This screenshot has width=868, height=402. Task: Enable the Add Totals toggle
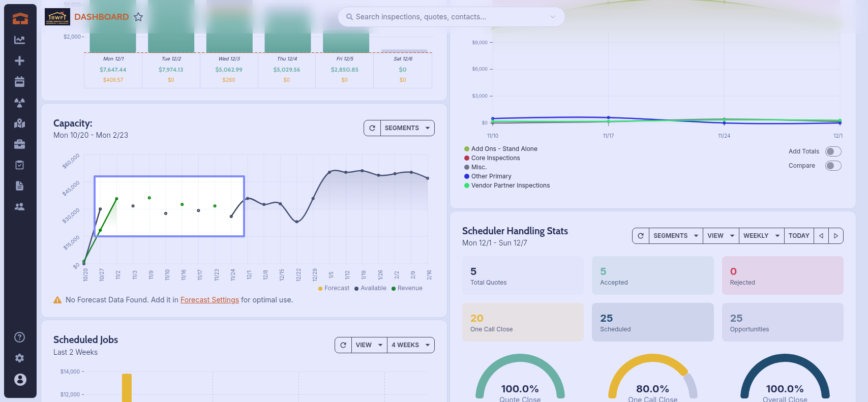[833, 151]
